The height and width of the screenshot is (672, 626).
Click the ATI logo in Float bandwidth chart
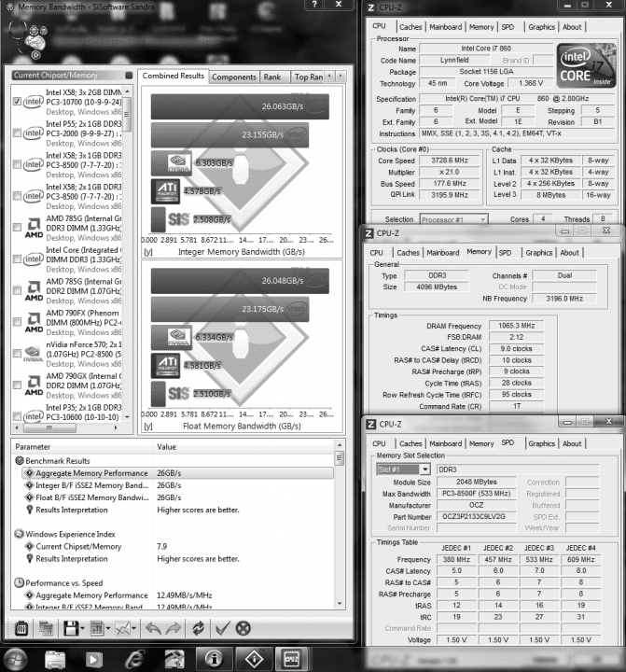[x=168, y=366]
